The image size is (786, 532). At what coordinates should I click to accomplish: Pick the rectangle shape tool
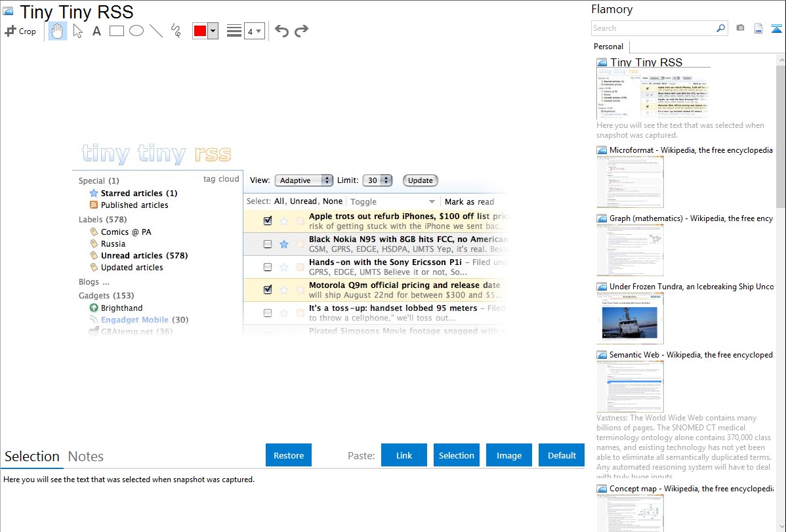(117, 31)
